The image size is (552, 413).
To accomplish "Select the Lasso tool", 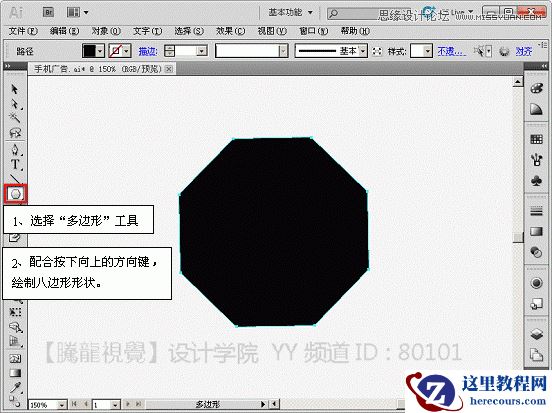I will (14, 132).
